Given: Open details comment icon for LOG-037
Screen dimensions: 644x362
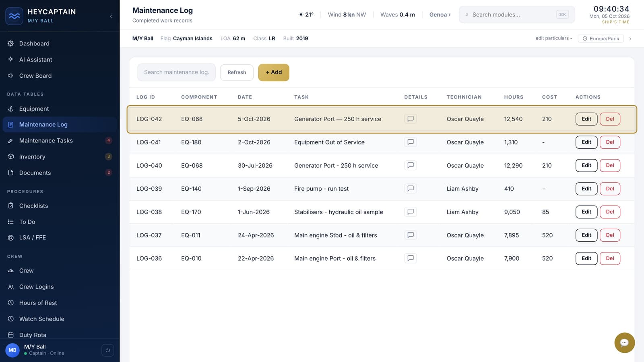Looking at the screenshot, I should pos(410,235).
